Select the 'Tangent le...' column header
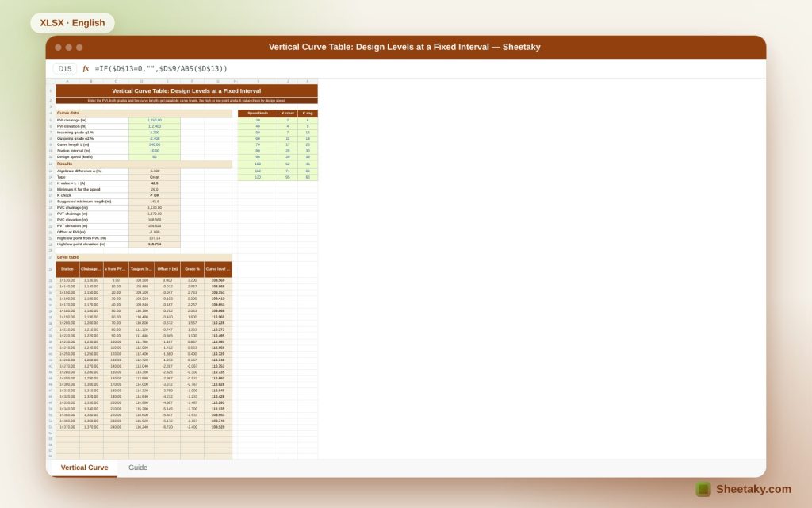 coord(141,270)
